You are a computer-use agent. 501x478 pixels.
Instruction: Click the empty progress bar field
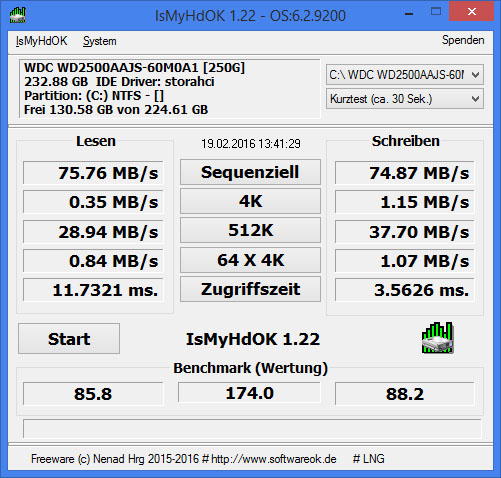(x=252, y=428)
